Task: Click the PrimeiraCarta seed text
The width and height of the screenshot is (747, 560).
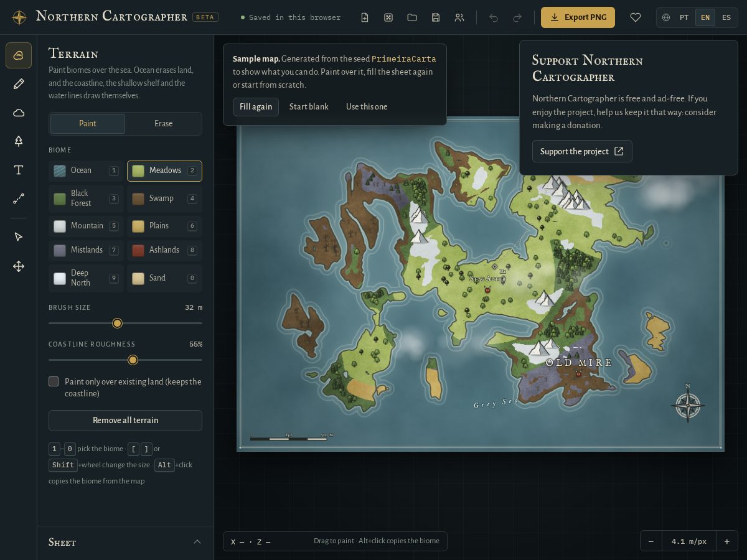Action: pos(403,59)
